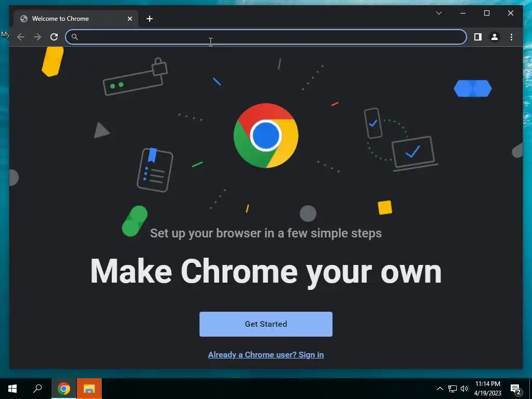Viewport: 532px width, 399px height.
Task: Open the volume tray icon
Action: click(x=464, y=389)
